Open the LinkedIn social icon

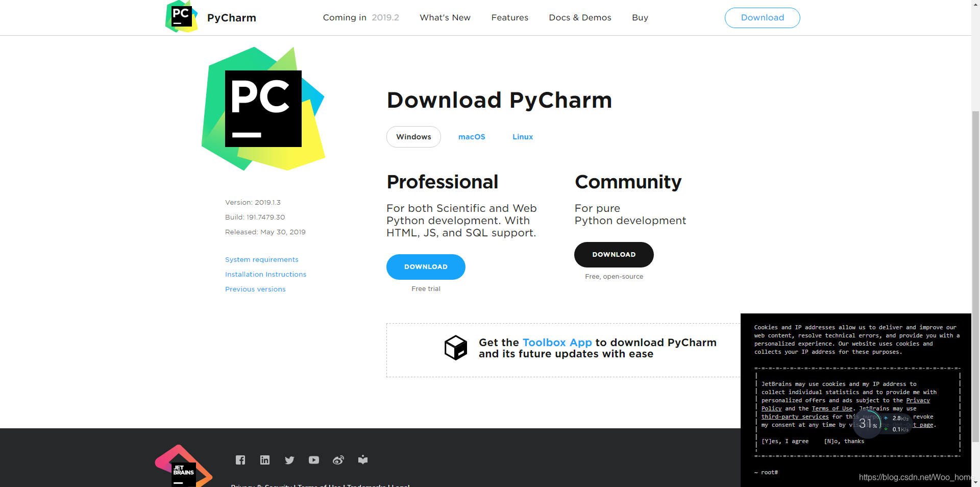265,460
